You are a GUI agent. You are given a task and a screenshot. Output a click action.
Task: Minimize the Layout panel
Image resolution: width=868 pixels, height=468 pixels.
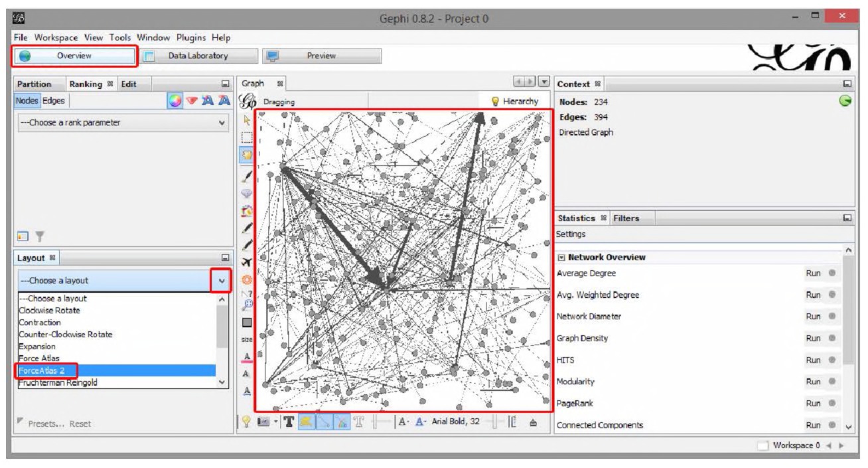pyautogui.click(x=226, y=258)
